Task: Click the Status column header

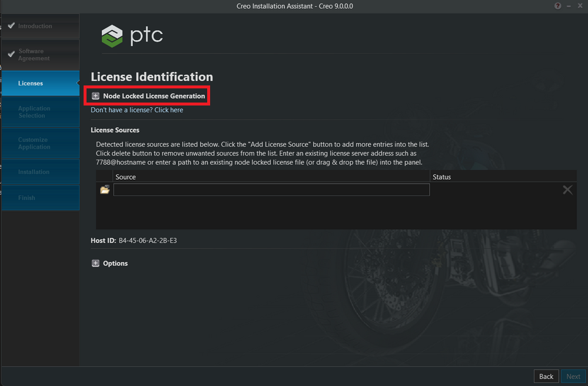Action: 441,177
